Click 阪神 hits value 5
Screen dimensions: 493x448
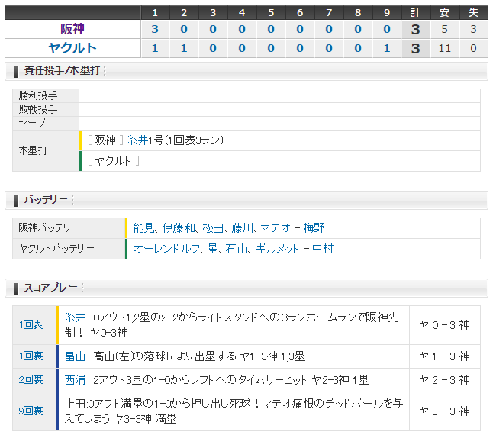tap(445, 29)
